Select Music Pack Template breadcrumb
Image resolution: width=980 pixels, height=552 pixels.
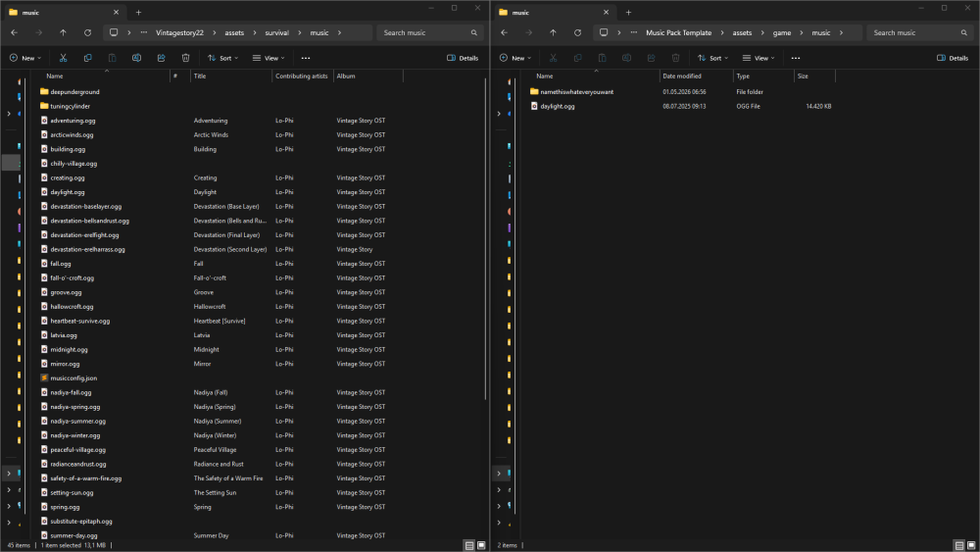[679, 32]
